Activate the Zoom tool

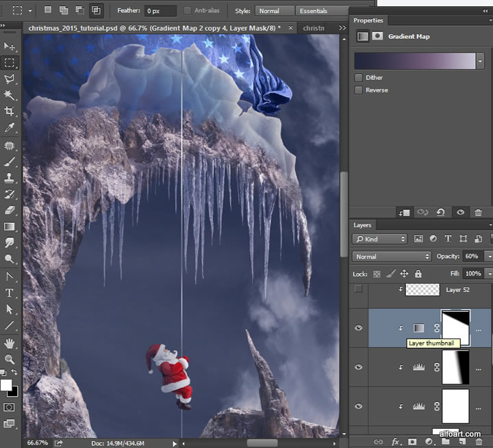click(10, 359)
